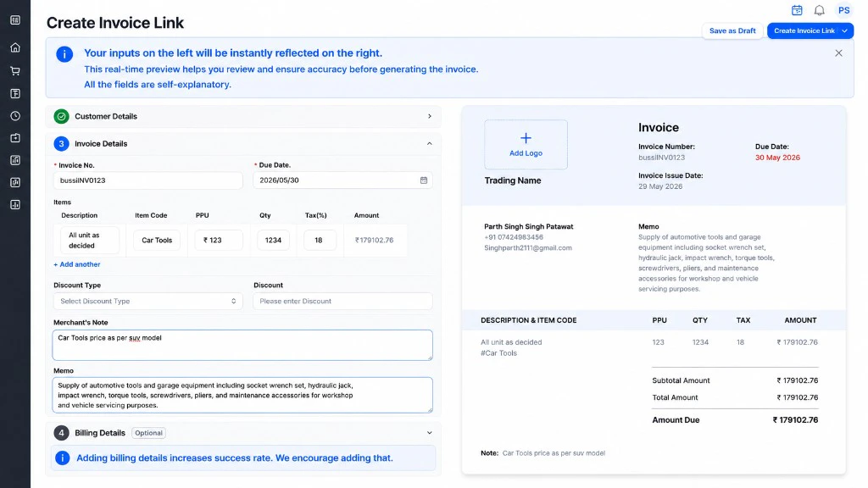The height and width of the screenshot is (488, 868).
Task: Click the email Singhparth2111@gmail.com
Action: [x=528, y=248]
